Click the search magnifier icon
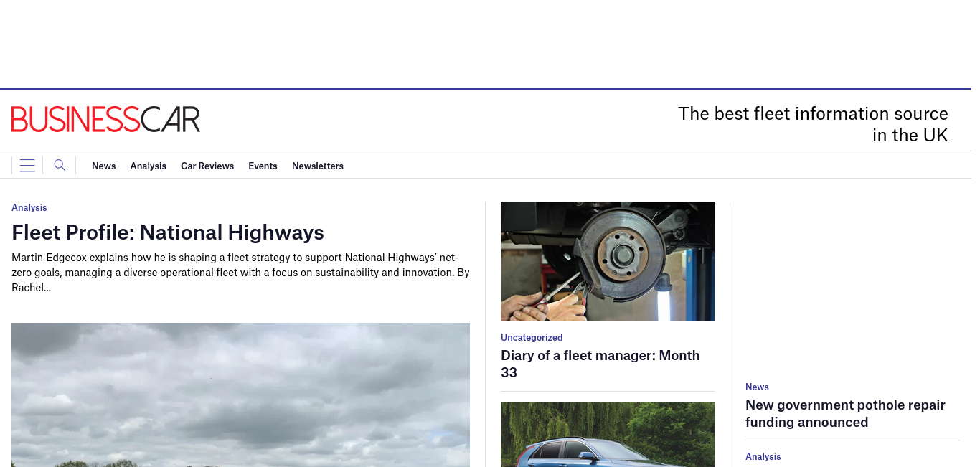980x467 pixels. pyautogui.click(x=60, y=166)
